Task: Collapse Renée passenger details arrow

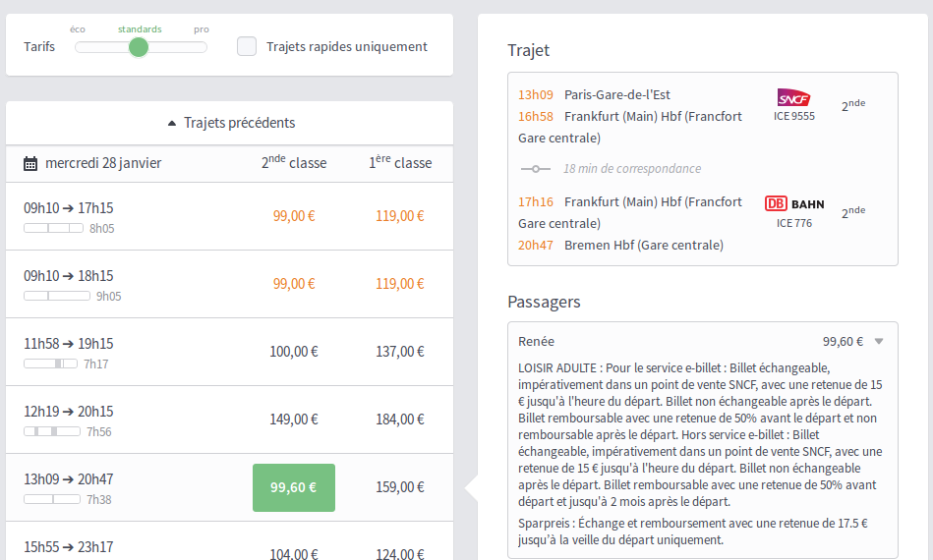Action: pyautogui.click(x=879, y=342)
